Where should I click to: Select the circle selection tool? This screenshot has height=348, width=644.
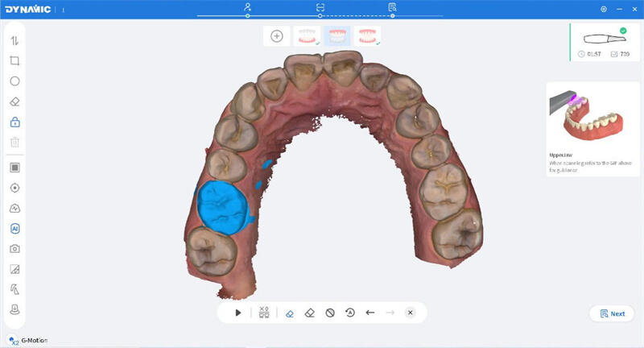[x=14, y=81]
